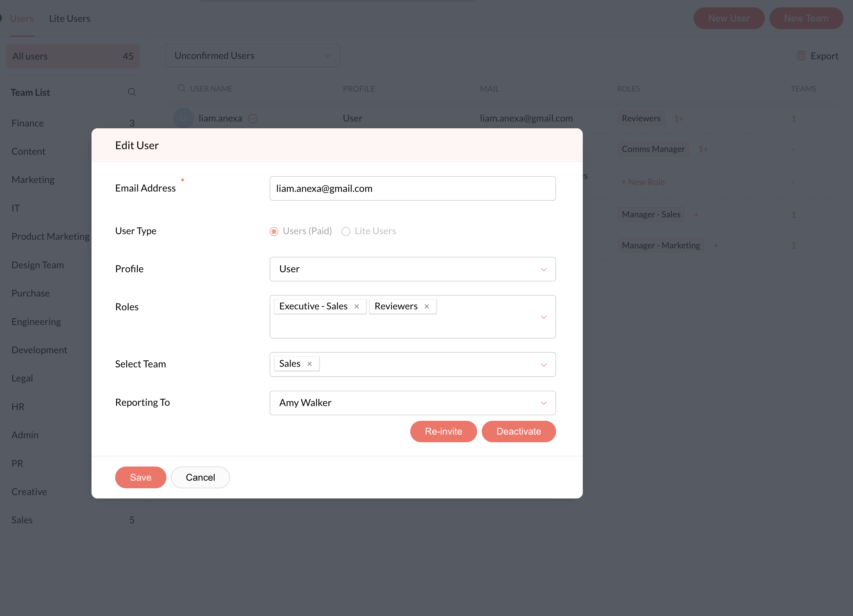The width and height of the screenshot is (853, 616).
Task: Open the HR team
Action: point(18,407)
